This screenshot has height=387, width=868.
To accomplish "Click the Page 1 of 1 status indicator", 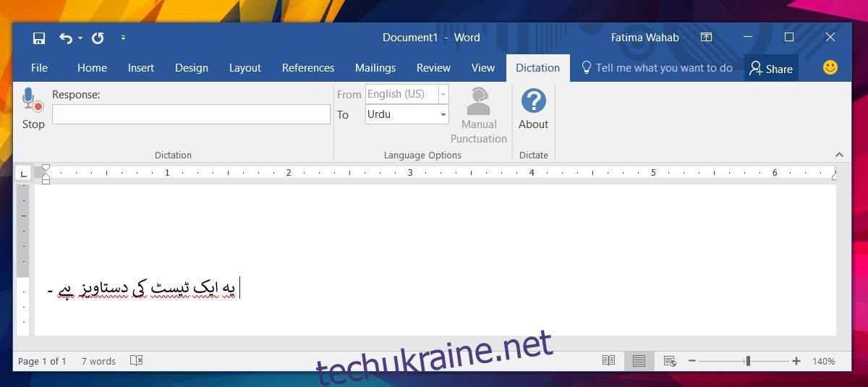I will pyautogui.click(x=42, y=361).
